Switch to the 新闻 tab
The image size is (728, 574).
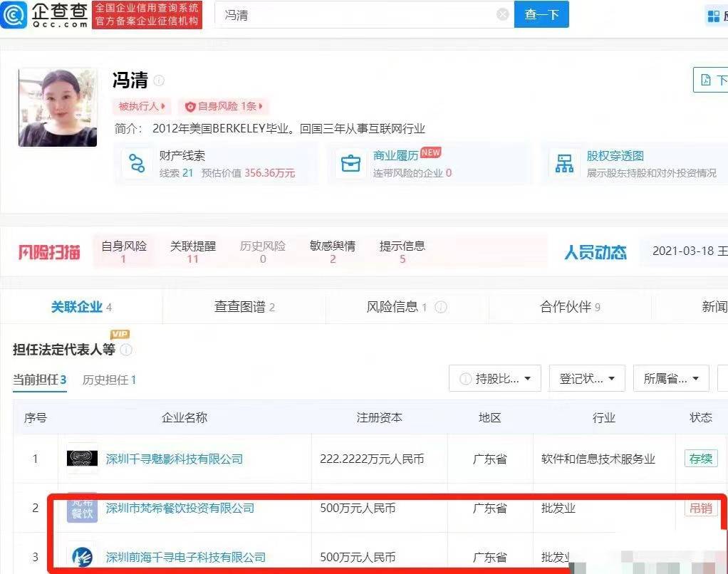(714, 307)
